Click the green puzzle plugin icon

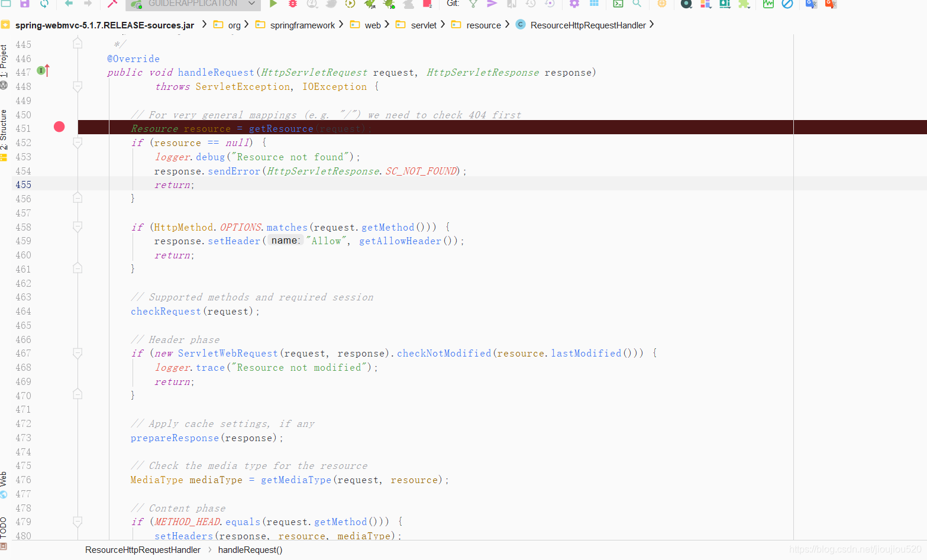pyautogui.click(x=744, y=4)
